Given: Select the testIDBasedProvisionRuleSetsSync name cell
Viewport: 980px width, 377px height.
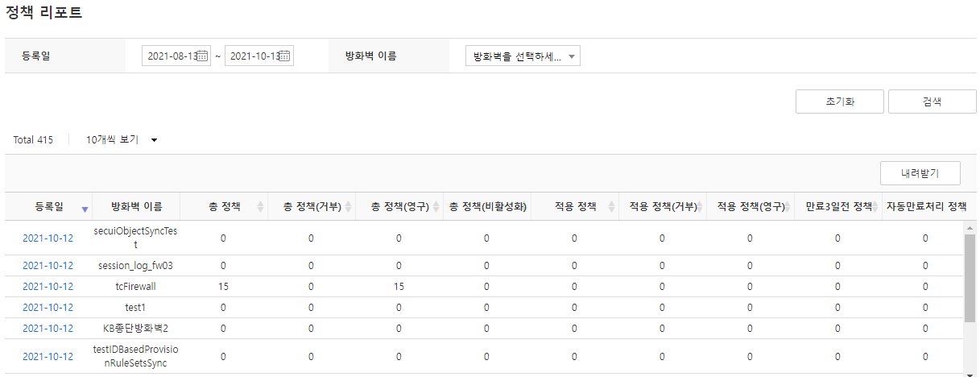Looking at the screenshot, I should (x=135, y=356).
